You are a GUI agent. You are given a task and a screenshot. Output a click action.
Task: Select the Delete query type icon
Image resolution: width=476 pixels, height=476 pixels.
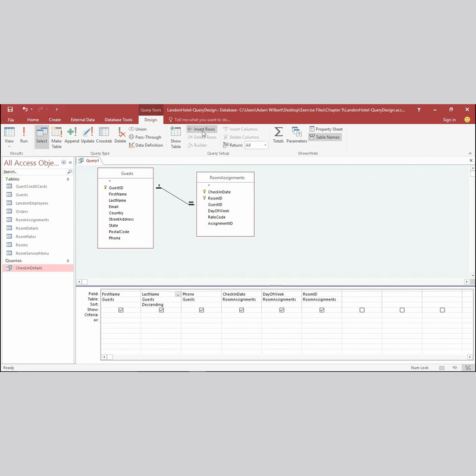click(x=120, y=135)
